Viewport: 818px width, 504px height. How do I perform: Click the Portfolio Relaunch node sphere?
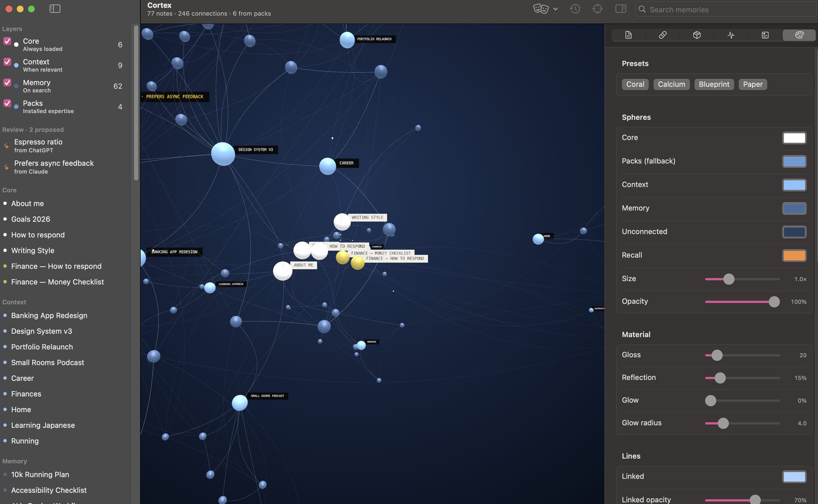[x=347, y=40]
